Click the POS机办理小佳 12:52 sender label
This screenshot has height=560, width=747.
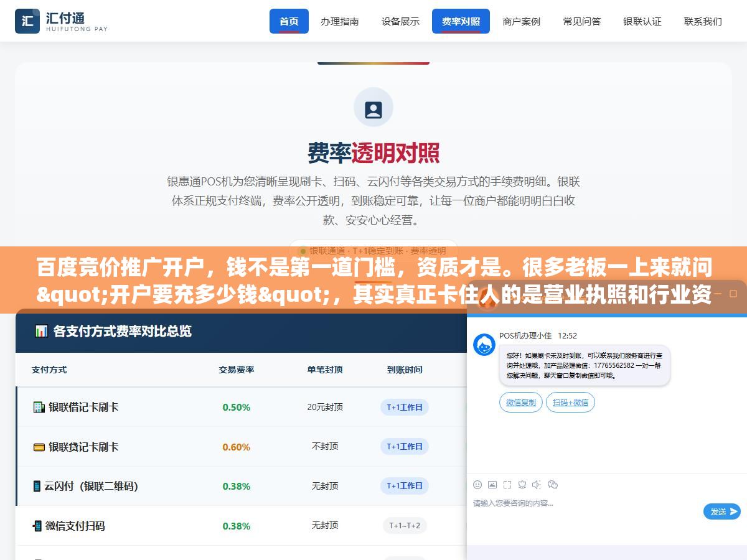pyautogui.click(x=538, y=336)
